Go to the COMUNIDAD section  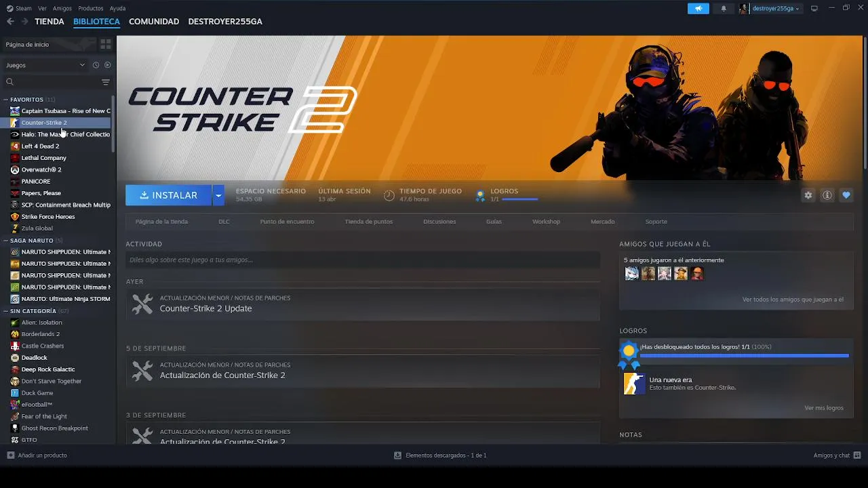coord(154,22)
